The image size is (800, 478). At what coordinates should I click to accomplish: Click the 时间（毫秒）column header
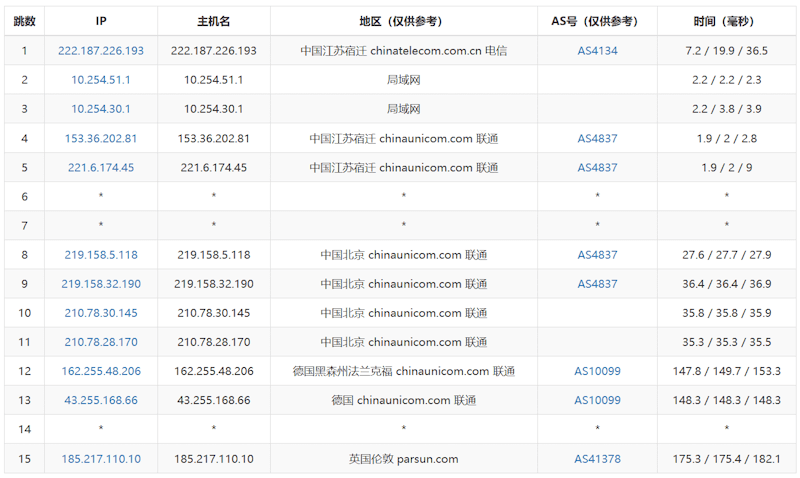point(727,21)
